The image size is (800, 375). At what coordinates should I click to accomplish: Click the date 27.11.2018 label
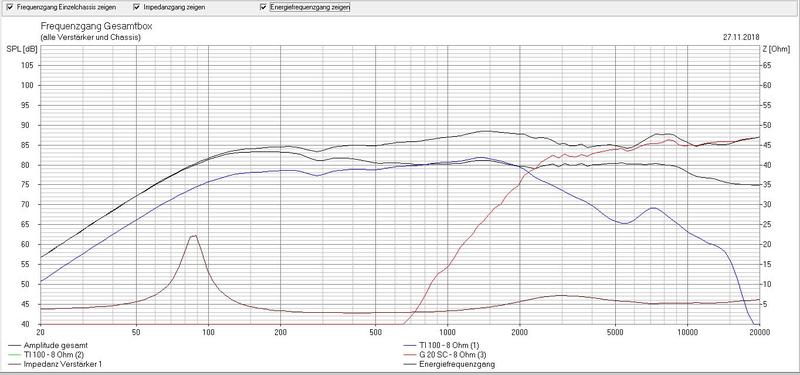tap(741, 37)
